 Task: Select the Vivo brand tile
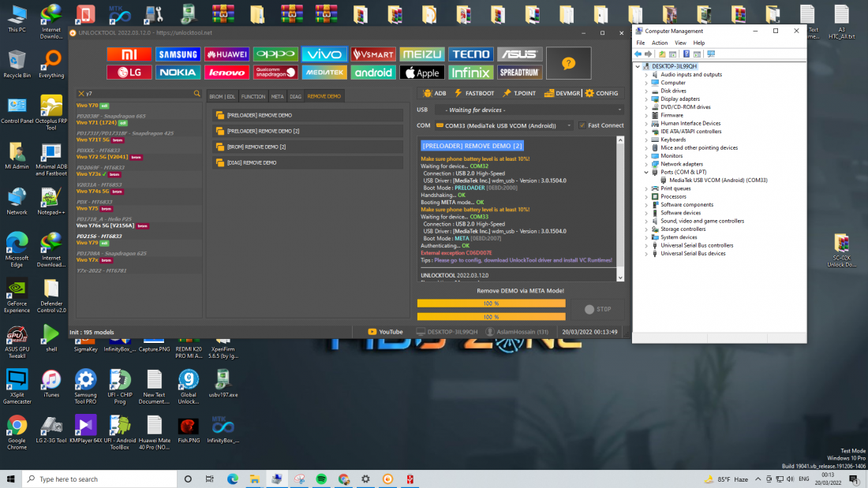click(324, 54)
